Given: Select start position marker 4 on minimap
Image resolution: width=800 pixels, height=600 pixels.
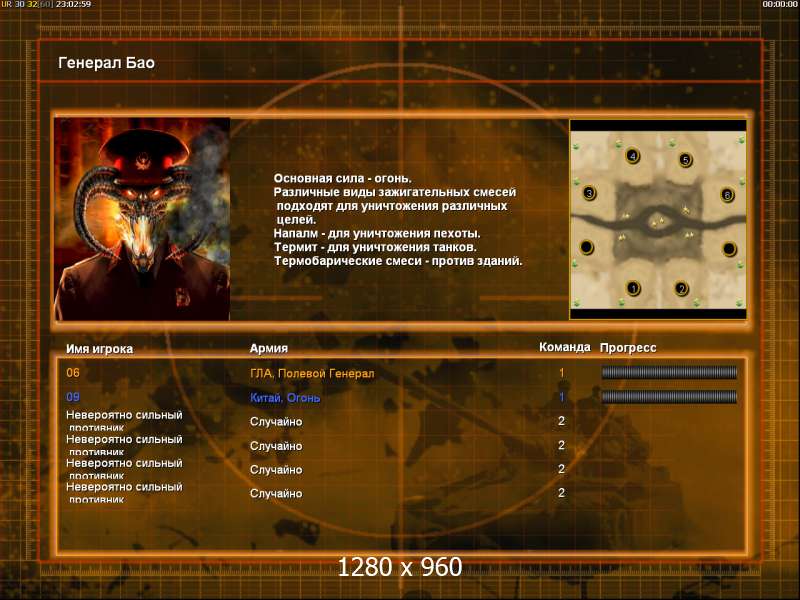Looking at the screenshot, I should (633, 156).
